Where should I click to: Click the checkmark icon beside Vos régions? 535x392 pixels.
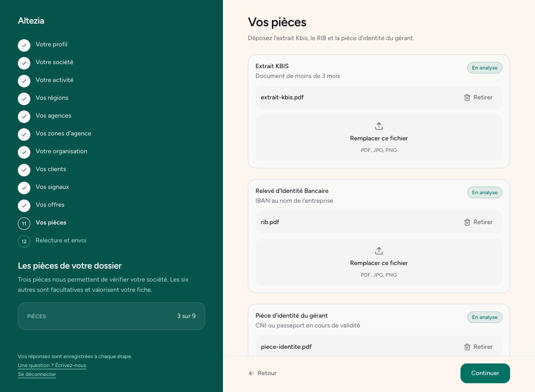[x=24, y=99]
